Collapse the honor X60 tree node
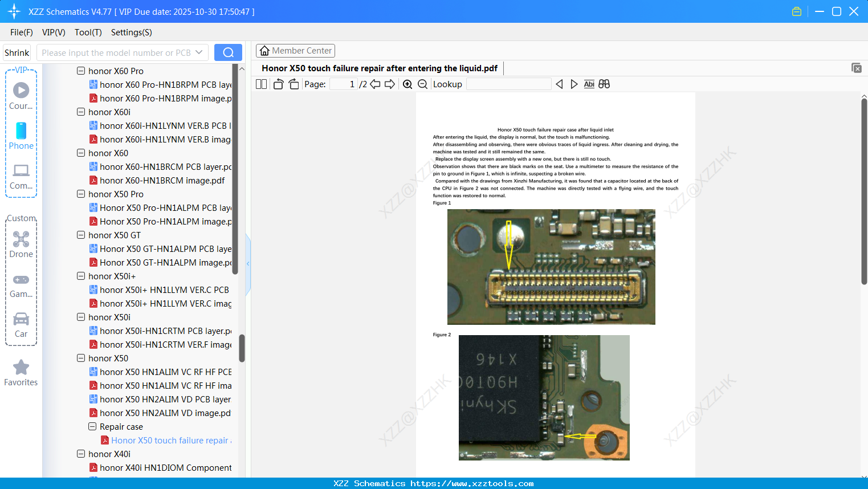Viewport: 868px width, 489px height. point(81,153)
